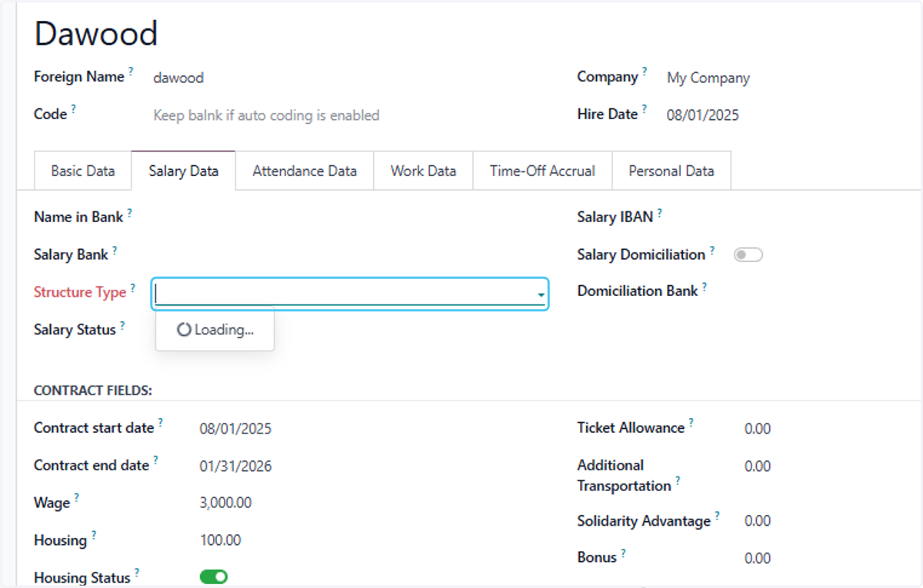This screenshot has height=588, width=923.
Task: Click the help icon beside Housing Status
Action: tap(137, 572)
